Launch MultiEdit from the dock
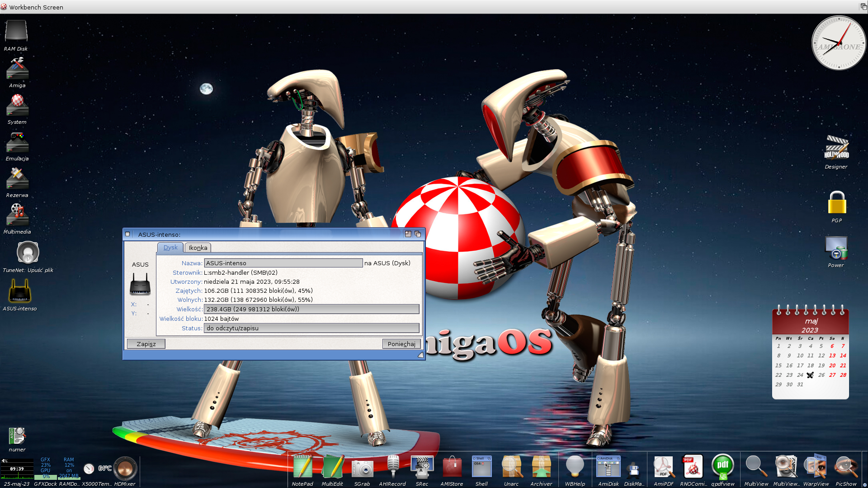The width and height of the screenshot is (868, 488). (332, 467)
